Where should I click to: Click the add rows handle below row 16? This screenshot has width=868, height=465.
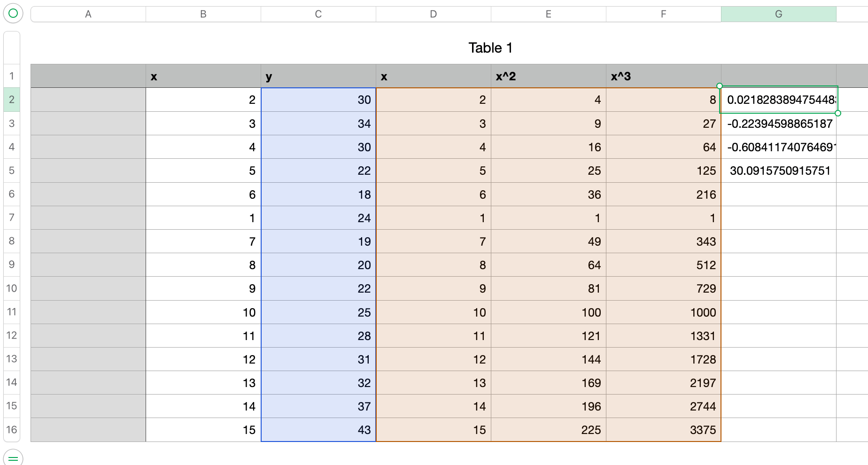[13, 458]
